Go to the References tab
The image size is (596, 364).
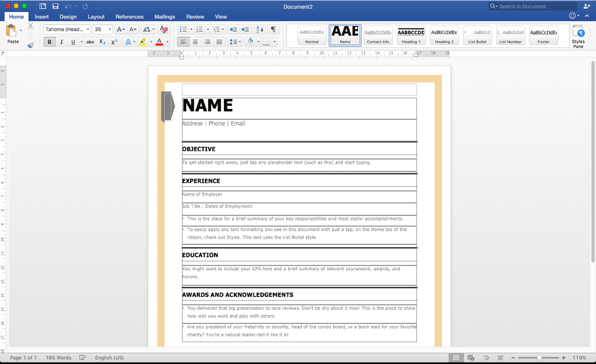pos(130,17)
